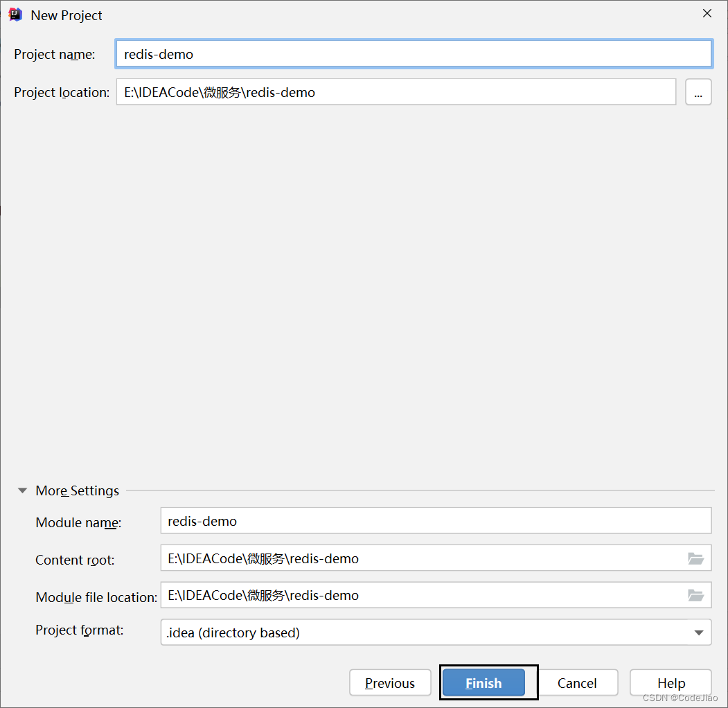Open the Project location browse button

pos(698,92)
